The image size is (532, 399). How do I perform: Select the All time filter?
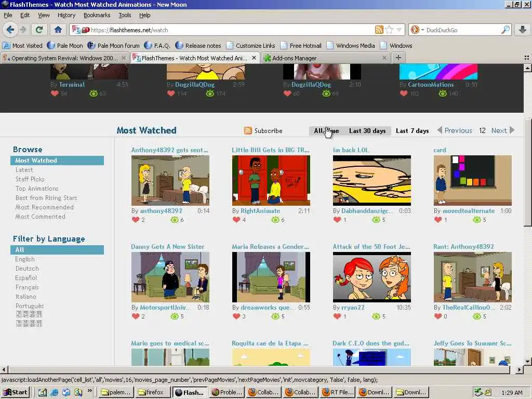(x=326, y=130)
